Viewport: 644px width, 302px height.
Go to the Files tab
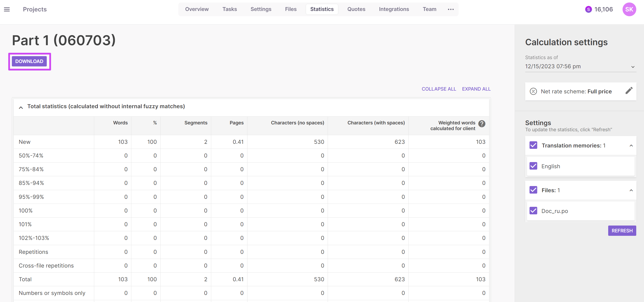[291, 9]
